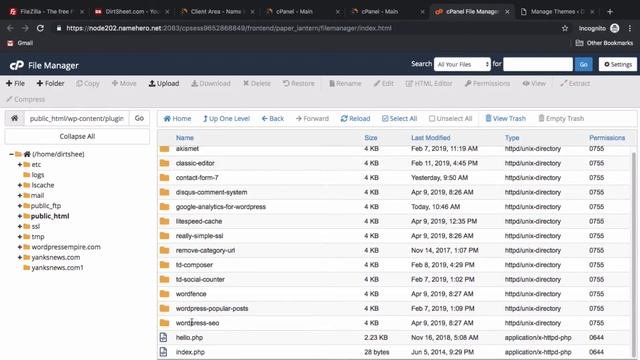640x360 pixels.
Task: Click the Extract toolbar button
Action: [575, 83]
